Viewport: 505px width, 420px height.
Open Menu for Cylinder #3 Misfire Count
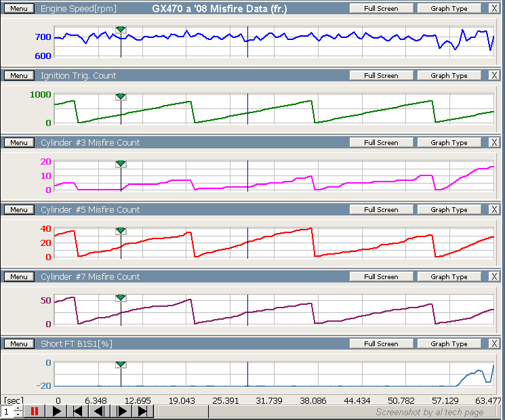pyautogui.click(x=19, y=143)
